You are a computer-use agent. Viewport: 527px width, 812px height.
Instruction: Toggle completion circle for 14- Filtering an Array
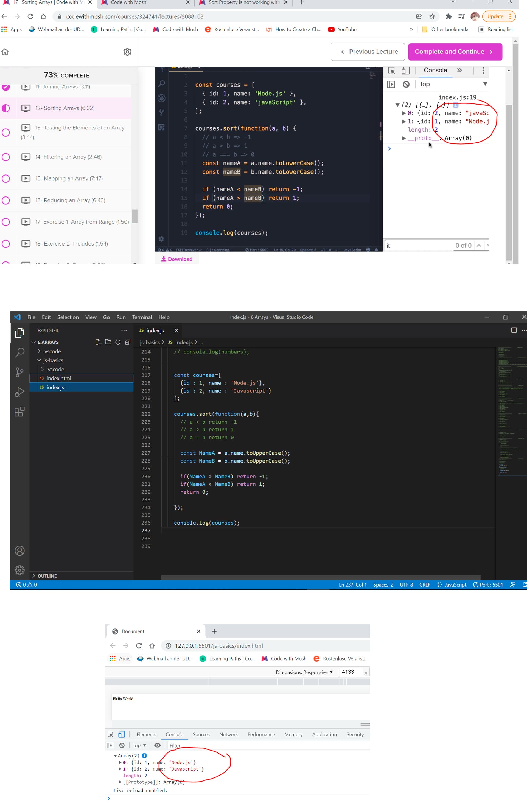6,157
